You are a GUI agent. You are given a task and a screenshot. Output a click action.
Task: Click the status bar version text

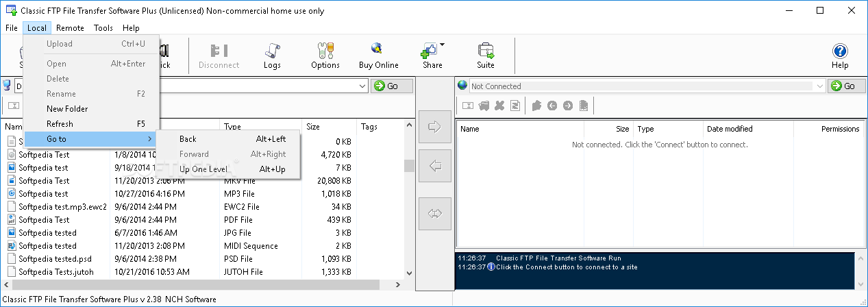click(x=110, y=299)
